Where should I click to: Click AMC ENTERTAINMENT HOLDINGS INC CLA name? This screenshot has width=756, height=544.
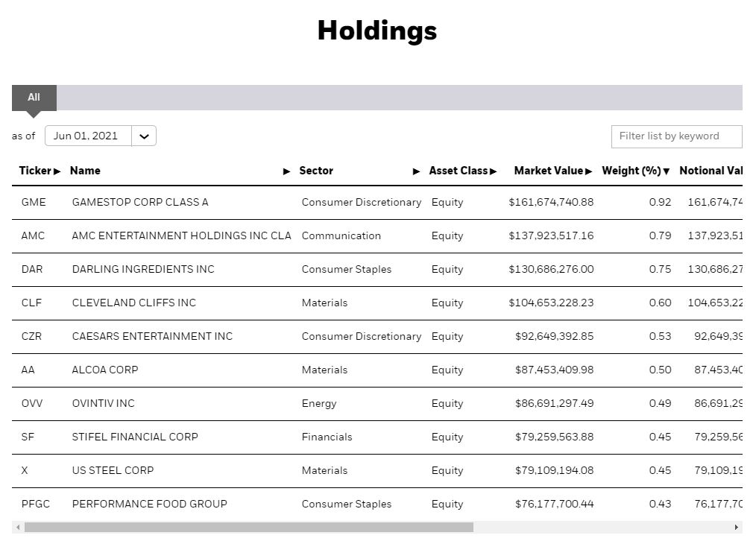point(181,236)
